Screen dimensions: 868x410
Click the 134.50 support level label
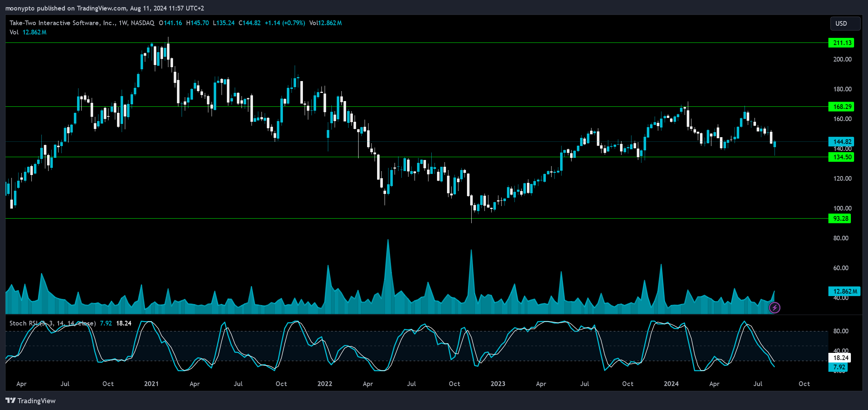tap(841, 157)
